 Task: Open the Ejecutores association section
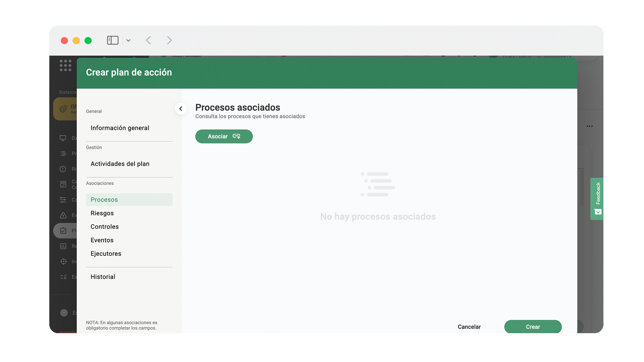[x=106, y=254]
